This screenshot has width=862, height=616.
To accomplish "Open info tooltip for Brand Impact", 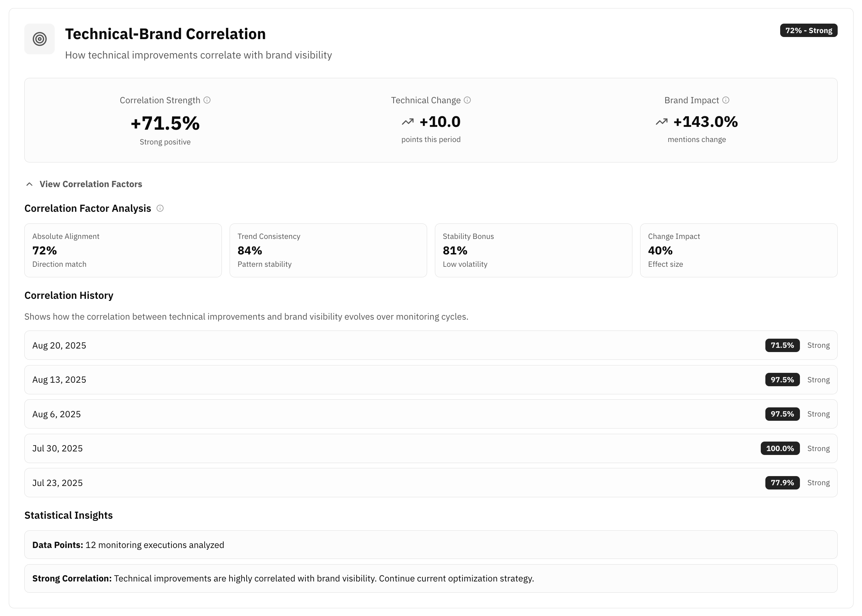I will [x=726, y=100].
